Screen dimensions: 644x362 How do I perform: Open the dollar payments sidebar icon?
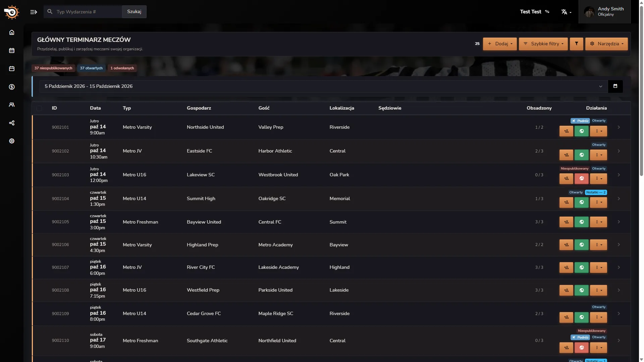(12, 87)
